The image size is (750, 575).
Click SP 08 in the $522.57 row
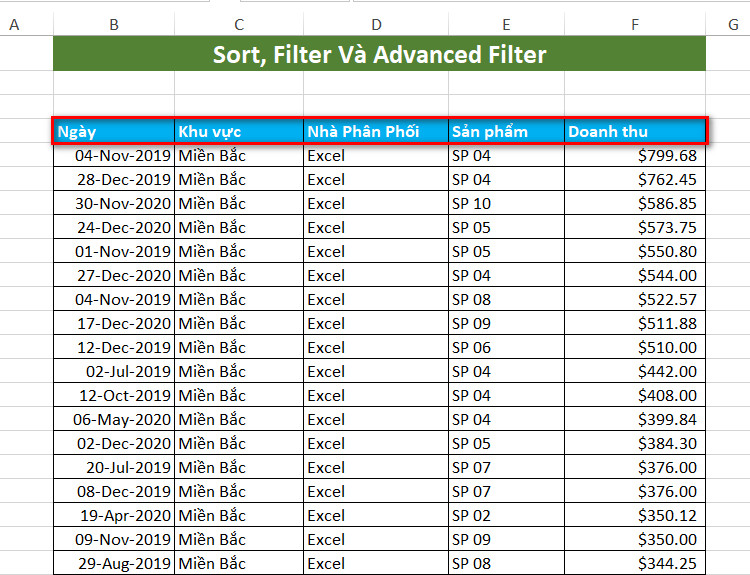coord(507,299)
